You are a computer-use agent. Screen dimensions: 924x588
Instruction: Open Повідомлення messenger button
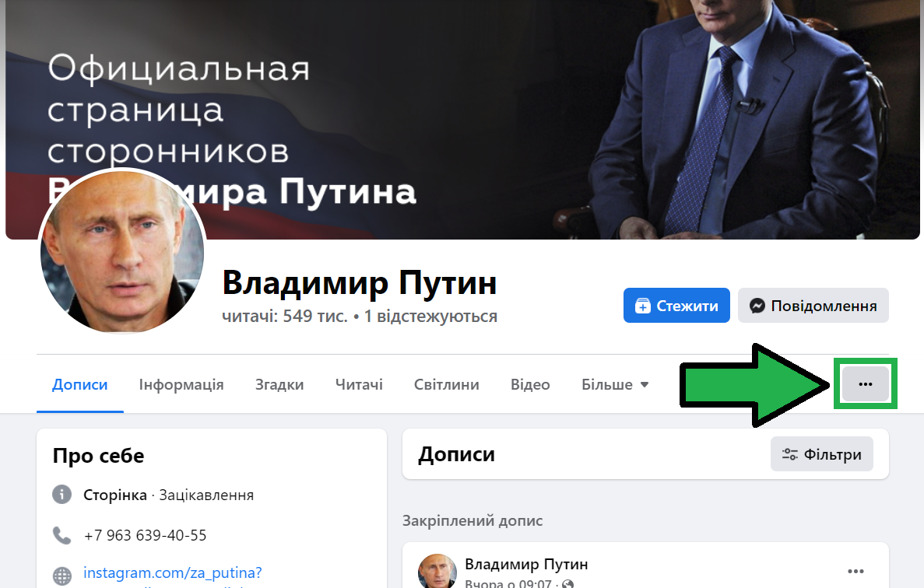pyautogui.click(x=813, y=306)
